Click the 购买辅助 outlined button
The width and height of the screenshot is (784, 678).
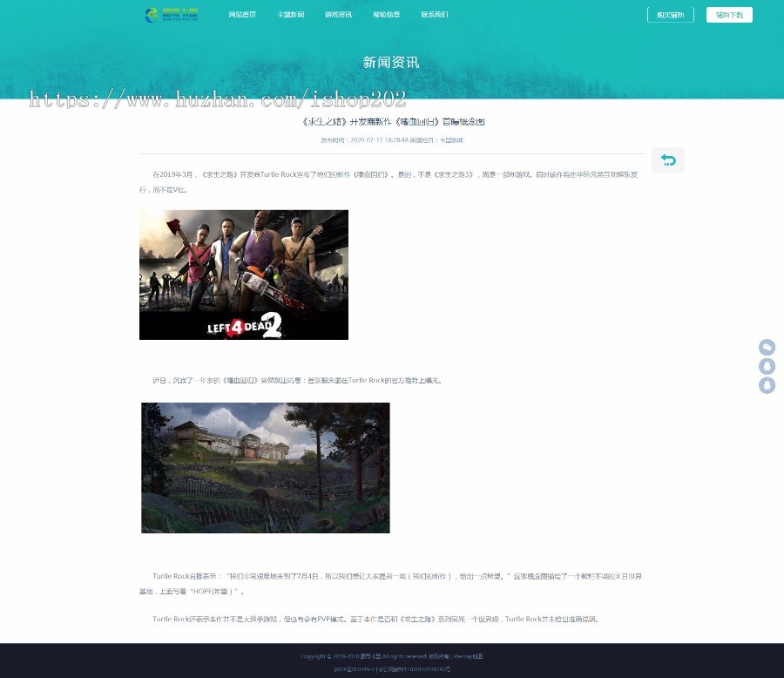point(670,15)
